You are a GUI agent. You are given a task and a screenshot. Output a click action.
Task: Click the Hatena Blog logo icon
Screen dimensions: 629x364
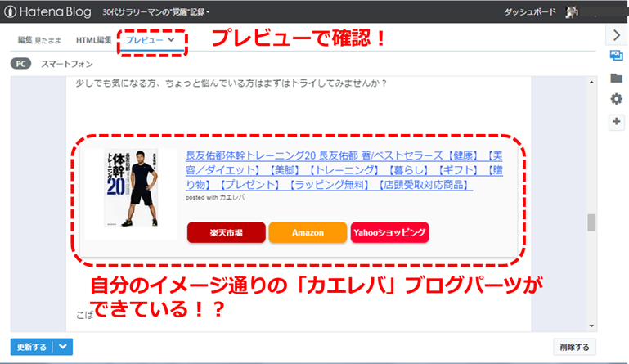pos(10,11)
